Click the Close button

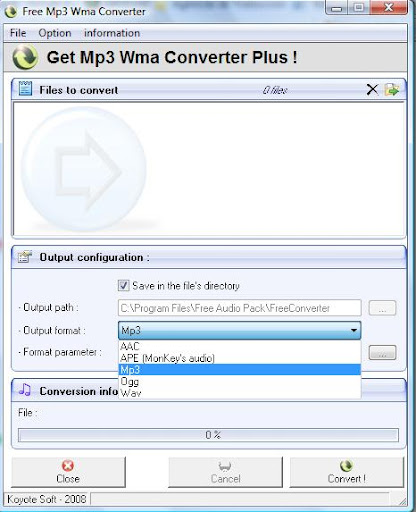click(x=68, y=472)
